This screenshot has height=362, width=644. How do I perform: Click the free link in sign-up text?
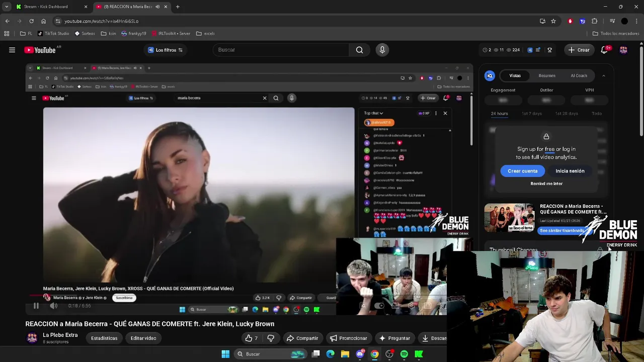(x=549, y=149)
